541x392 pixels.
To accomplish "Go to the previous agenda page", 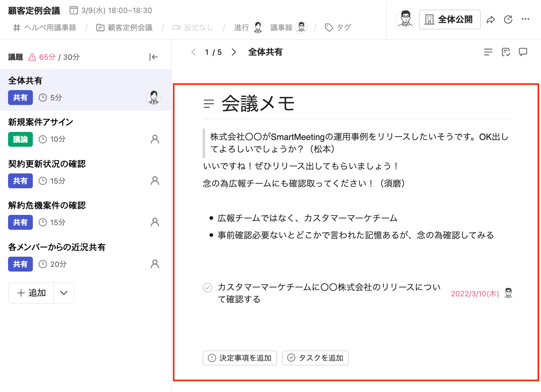I will coord(194,52).
